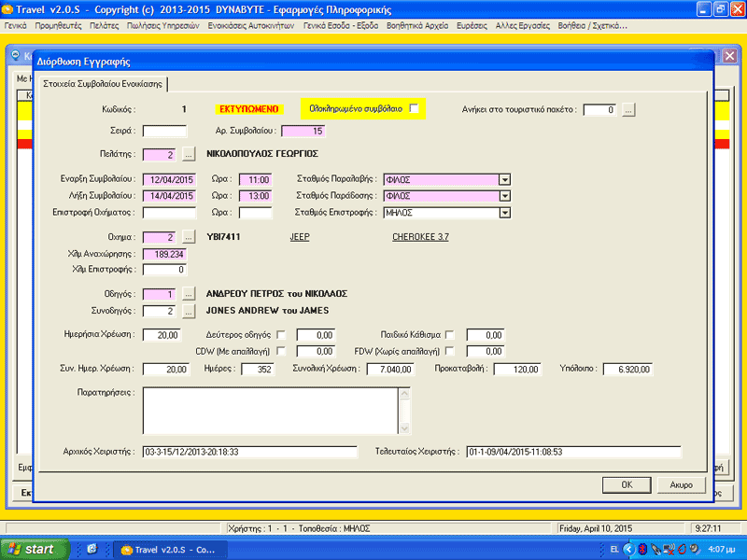Screen dimensions: 747x560
Task: Expand Σταθμός Παραλαβής dropdown
Action: (504, 179)
